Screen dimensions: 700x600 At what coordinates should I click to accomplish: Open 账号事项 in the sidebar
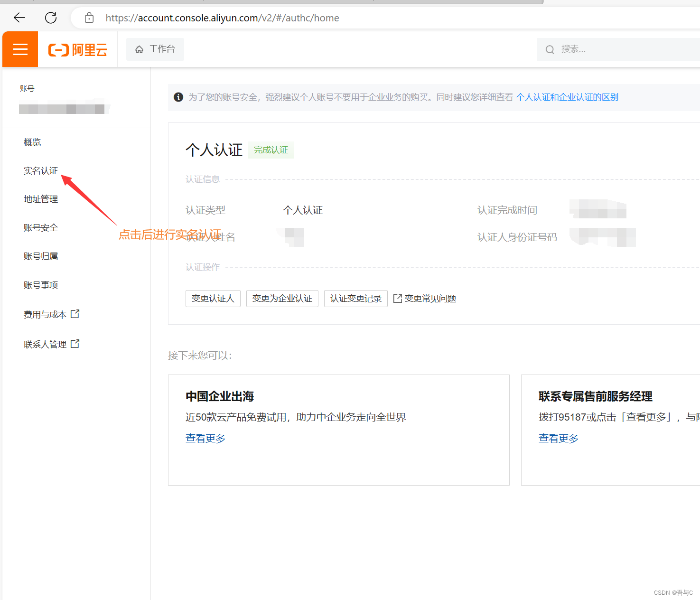tap(41, 285)
